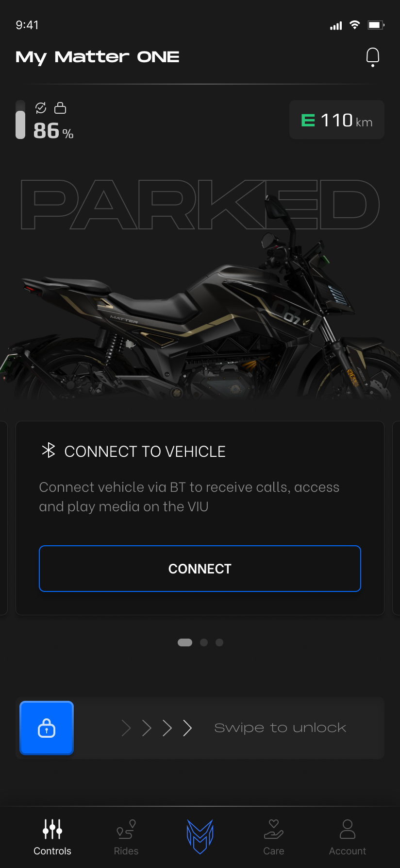Tap the Swipe to unlock arrows
400x868 pixels.
tap(157, 728)
